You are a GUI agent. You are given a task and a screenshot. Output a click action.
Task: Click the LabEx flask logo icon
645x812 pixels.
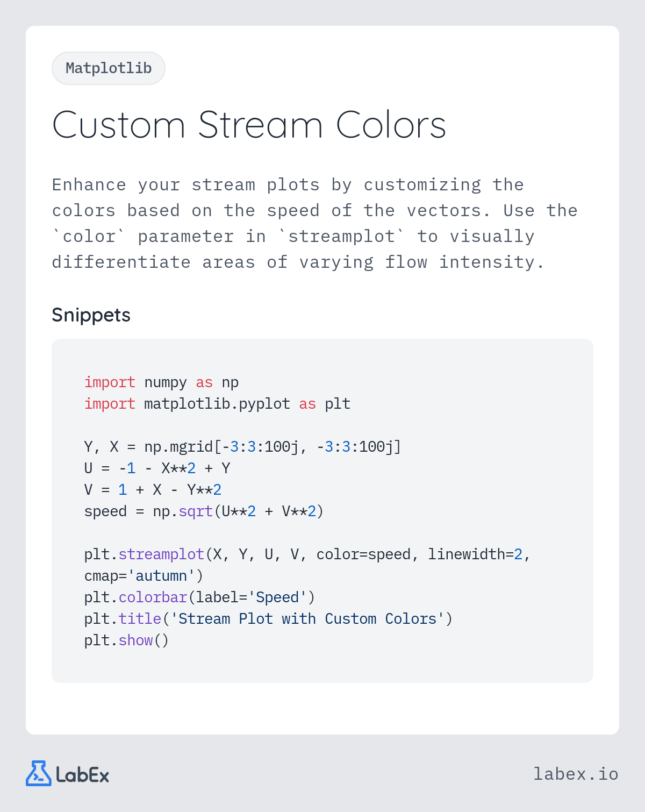39,773
